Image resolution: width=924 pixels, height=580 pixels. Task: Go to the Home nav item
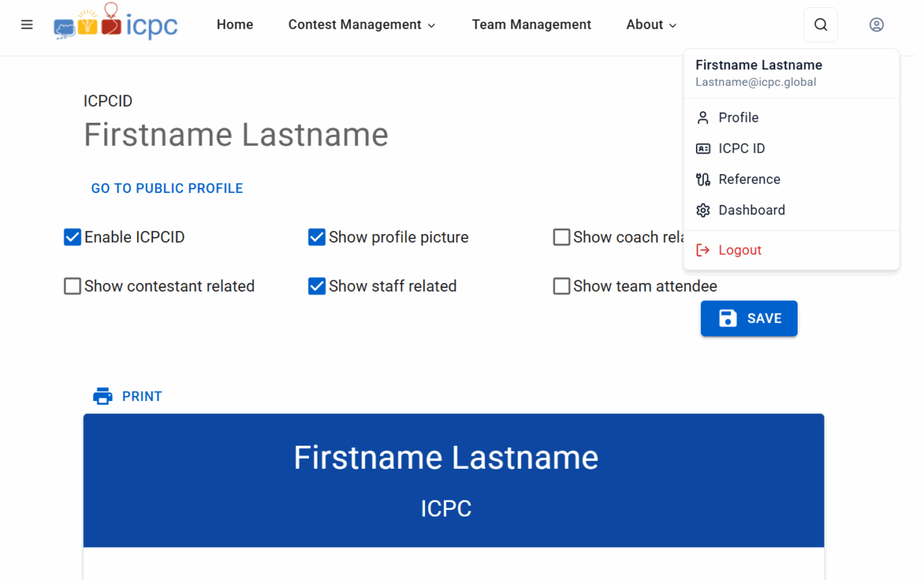point(235,25)
